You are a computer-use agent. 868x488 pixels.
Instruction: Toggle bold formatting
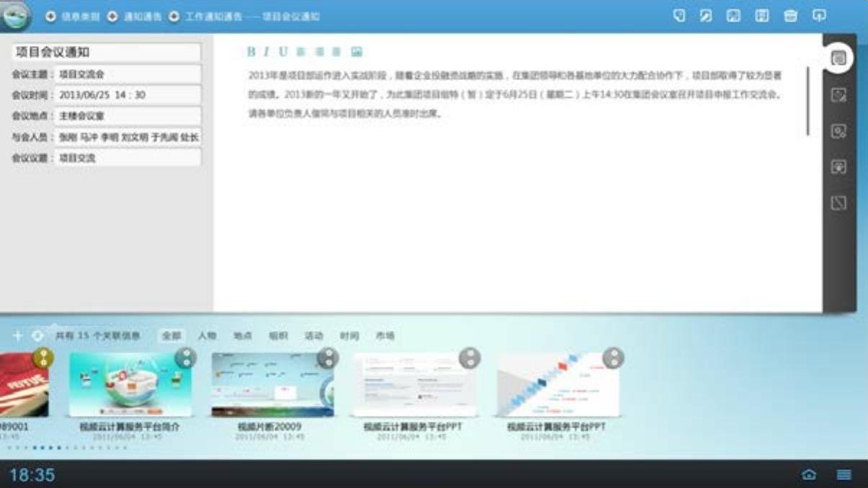(251, 52)
